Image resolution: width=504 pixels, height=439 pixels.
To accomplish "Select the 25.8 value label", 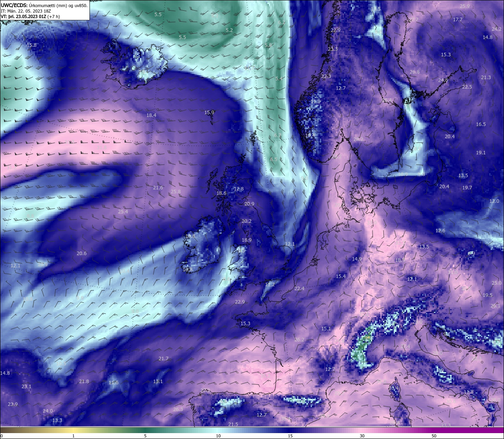I will click(176, 192).
